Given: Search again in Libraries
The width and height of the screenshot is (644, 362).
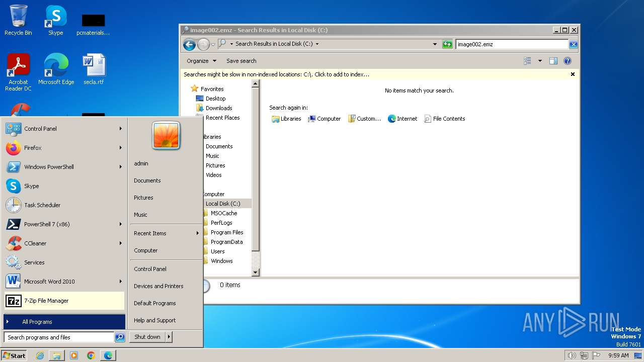Looking at the screenshot, I should 286,119.
